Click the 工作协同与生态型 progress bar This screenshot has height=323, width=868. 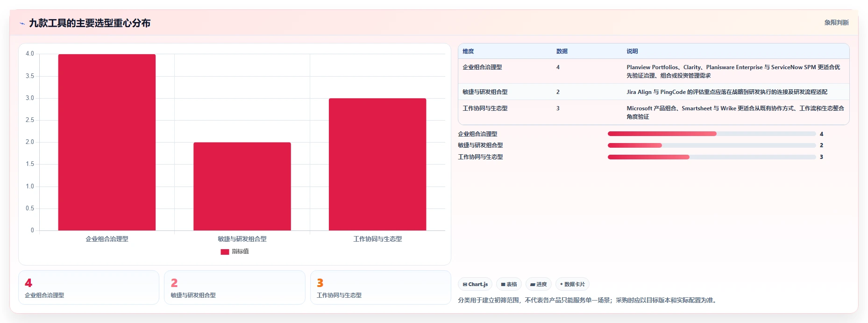click(711, 157)
